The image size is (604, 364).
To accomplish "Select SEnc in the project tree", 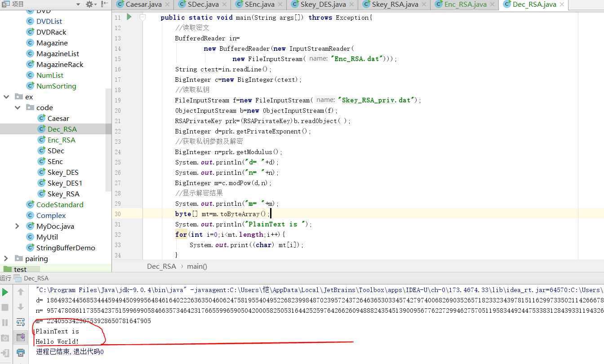I will pyautogui.click(x=55, y=161).
